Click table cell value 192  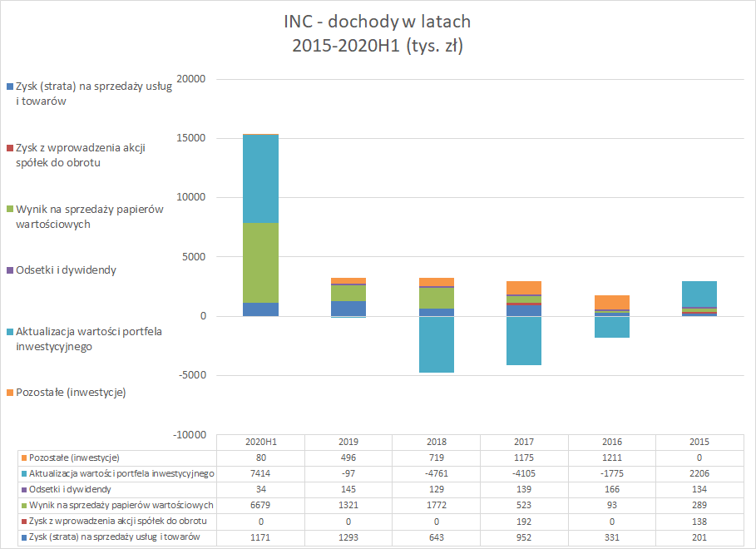click(524, 522)
